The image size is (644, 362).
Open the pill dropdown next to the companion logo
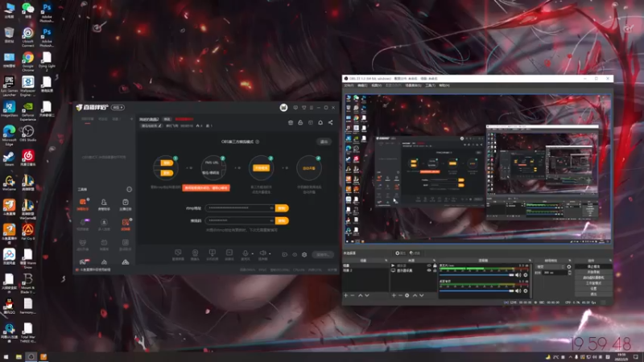[118, 108]
